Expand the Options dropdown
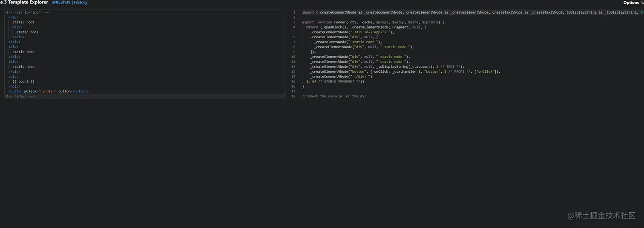644x228 pixels. click(633, 3)
